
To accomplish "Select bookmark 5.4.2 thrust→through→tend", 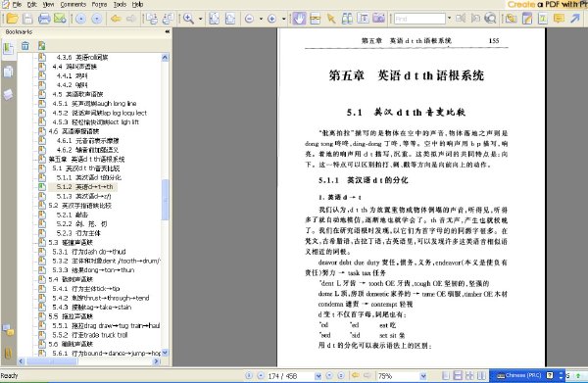I will pyautogui.click(x=101, y=298).
